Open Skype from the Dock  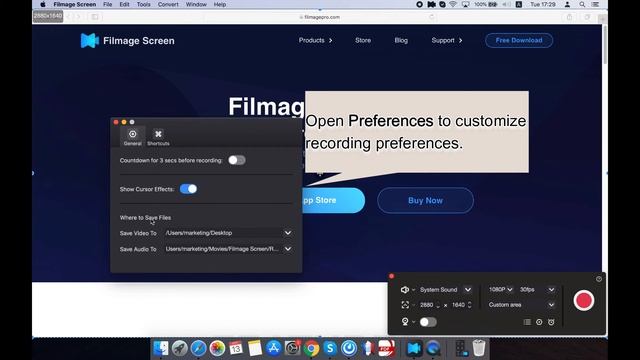(x=330, y=348)
